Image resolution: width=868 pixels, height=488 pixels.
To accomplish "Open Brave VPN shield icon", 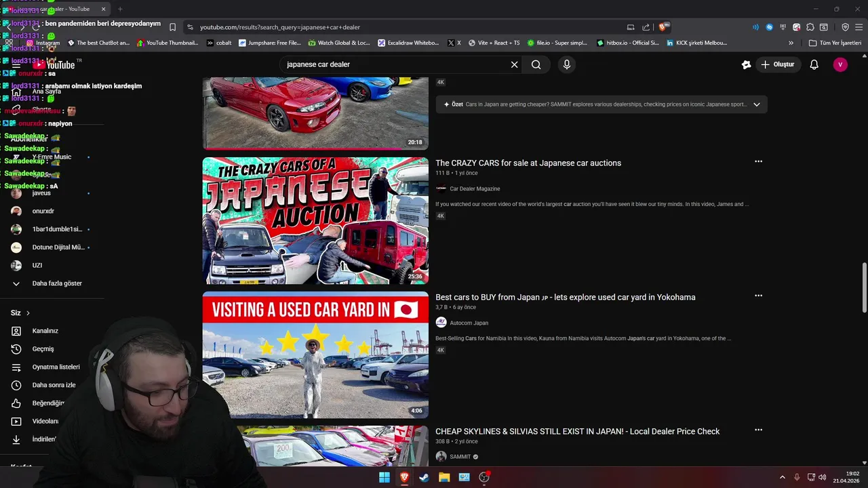I will coord(845,27).
